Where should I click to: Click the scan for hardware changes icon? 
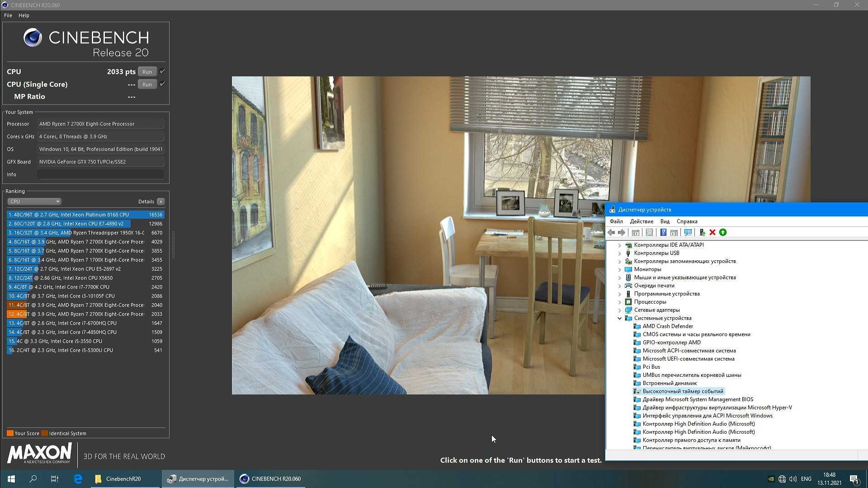(688, 232)
